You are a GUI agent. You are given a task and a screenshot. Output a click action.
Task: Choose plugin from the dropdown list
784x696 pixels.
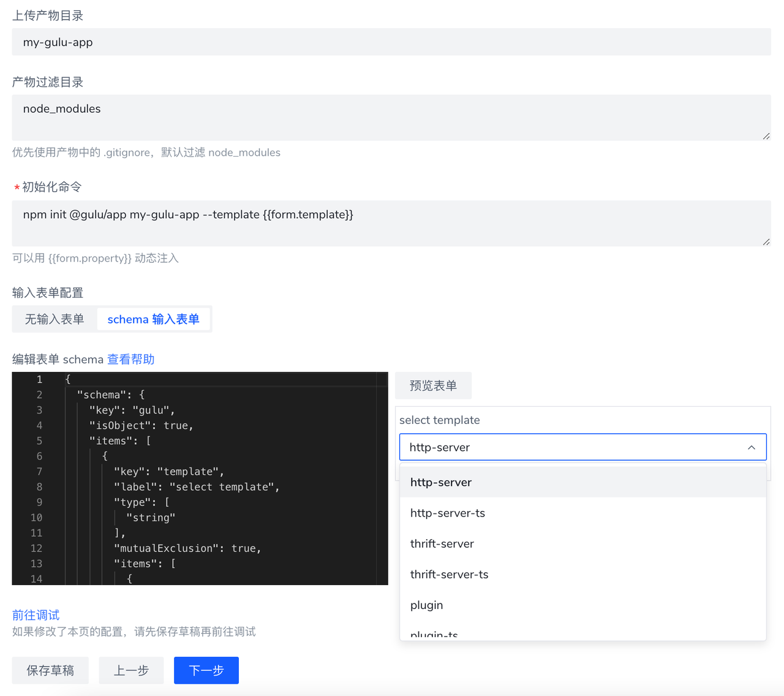tap(582, 605)
